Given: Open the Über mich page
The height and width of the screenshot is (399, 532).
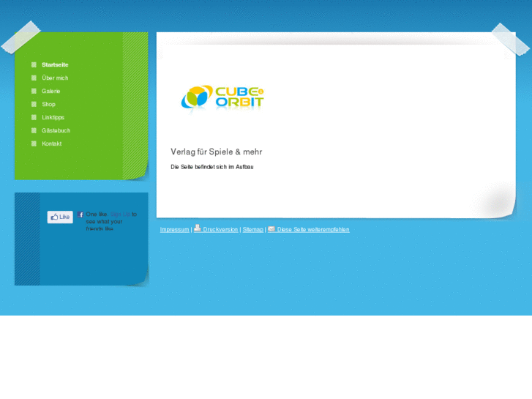Looking at the screenshot, I should 55,78.
